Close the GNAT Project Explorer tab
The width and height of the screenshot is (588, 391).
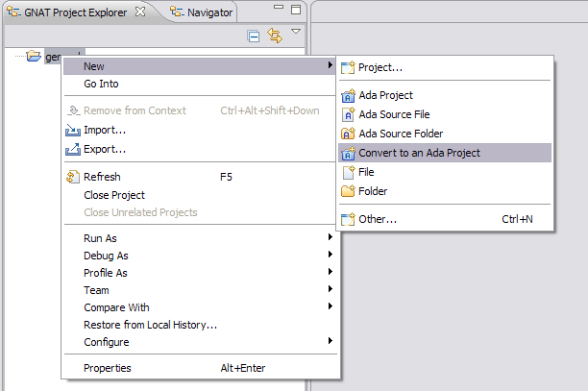(x=140, y=12)
